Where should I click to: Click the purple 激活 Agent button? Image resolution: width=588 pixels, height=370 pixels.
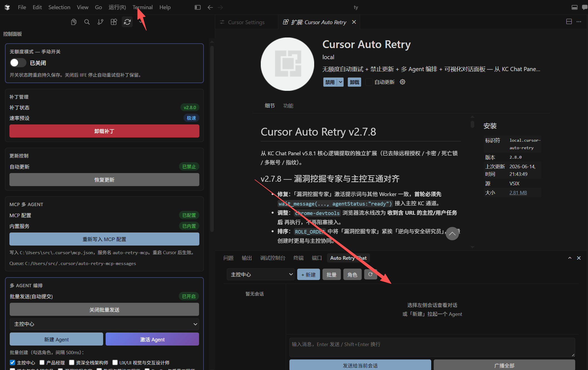pos(152,339)
